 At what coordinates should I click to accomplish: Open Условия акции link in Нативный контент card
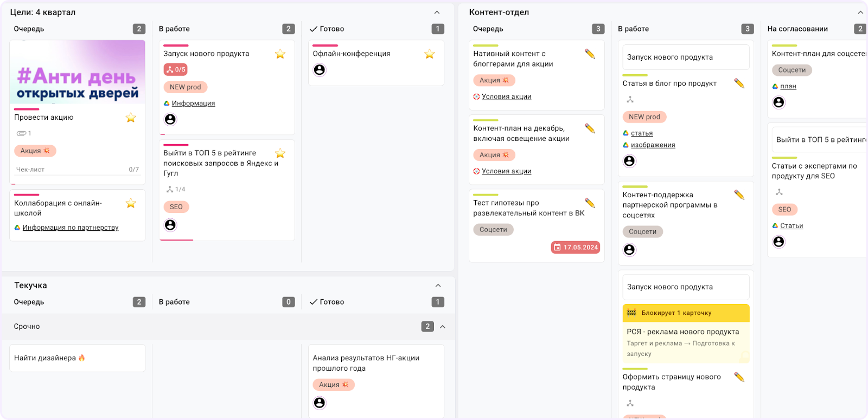506,96
